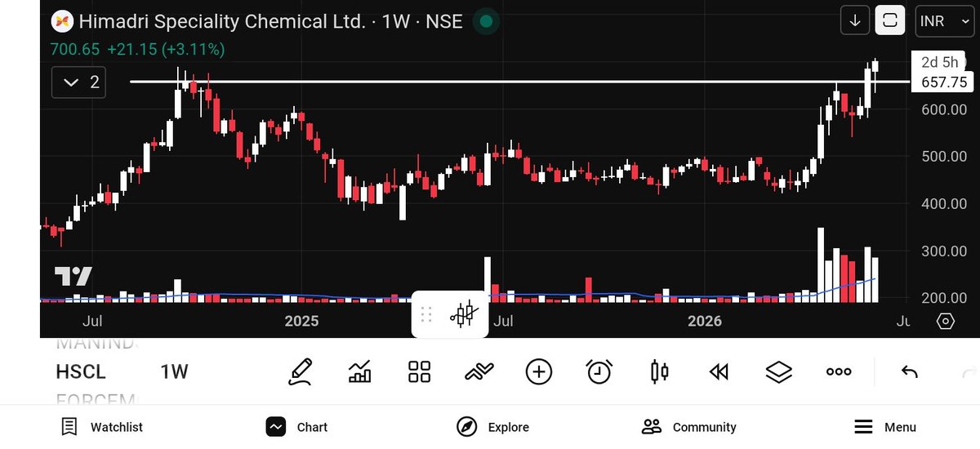This screenshot has width=980, height=449.
Task: Create an alert with the alarm clock icon
Action: [x=599, y=371]
